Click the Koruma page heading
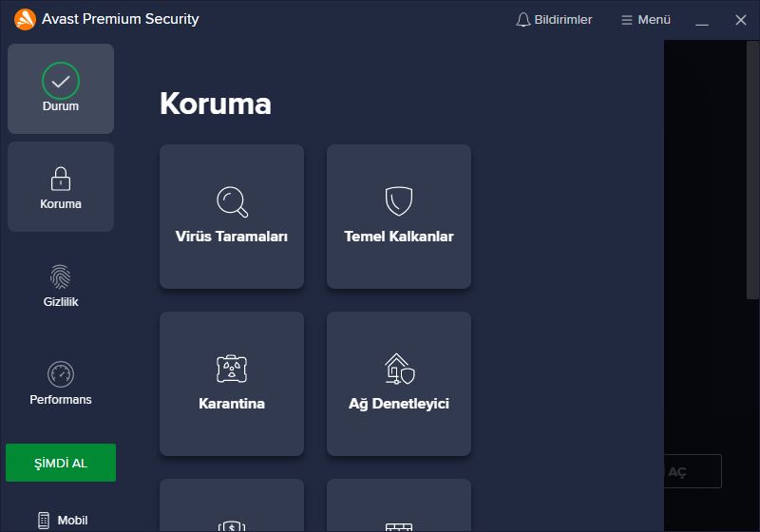This screenshot has height=532, width=760. (x=216, y=104)
